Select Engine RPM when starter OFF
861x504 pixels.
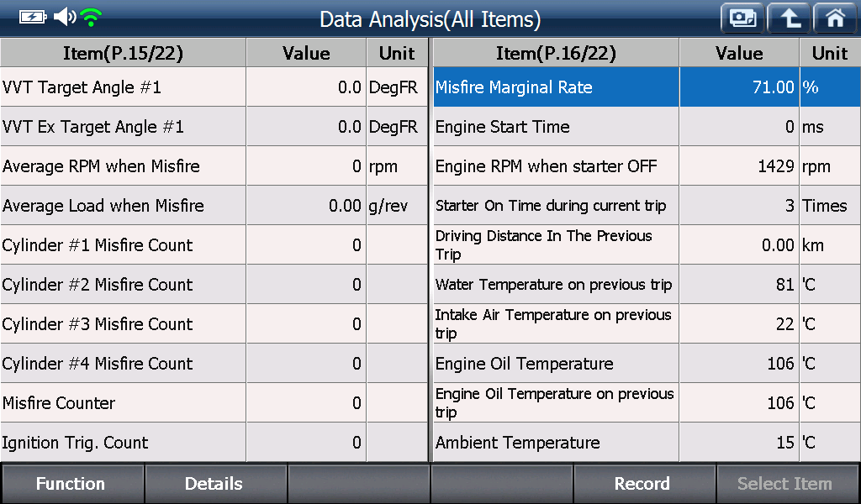tap(647, 166)
